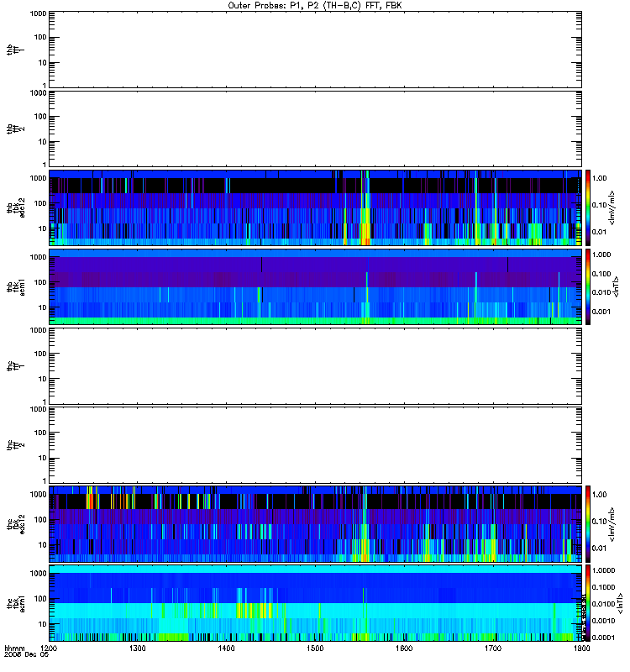This screenshot has height=672, width=630.
Task: Click the <|nT|> unit label beside thb scm1
Action: click(x=616, y=286)
